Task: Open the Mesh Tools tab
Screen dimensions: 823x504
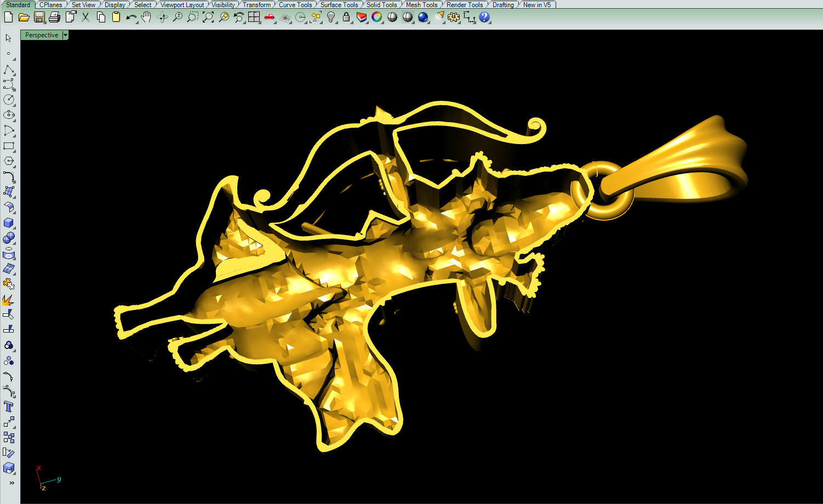Action: (421, 5)
